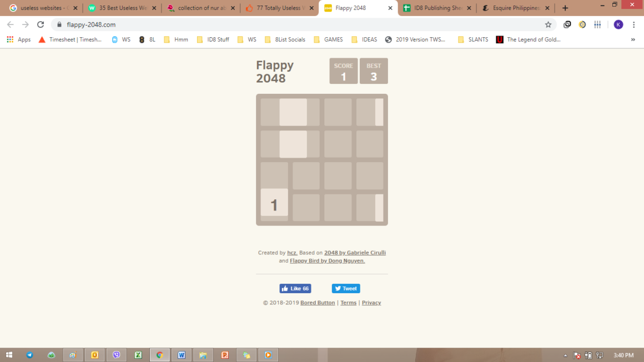Open the Terms footer link

pos(348,303)
